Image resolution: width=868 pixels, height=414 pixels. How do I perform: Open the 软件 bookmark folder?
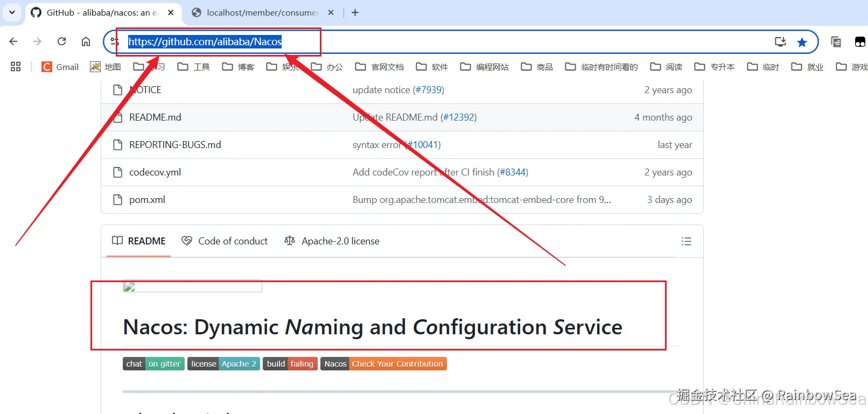point(432,67)
